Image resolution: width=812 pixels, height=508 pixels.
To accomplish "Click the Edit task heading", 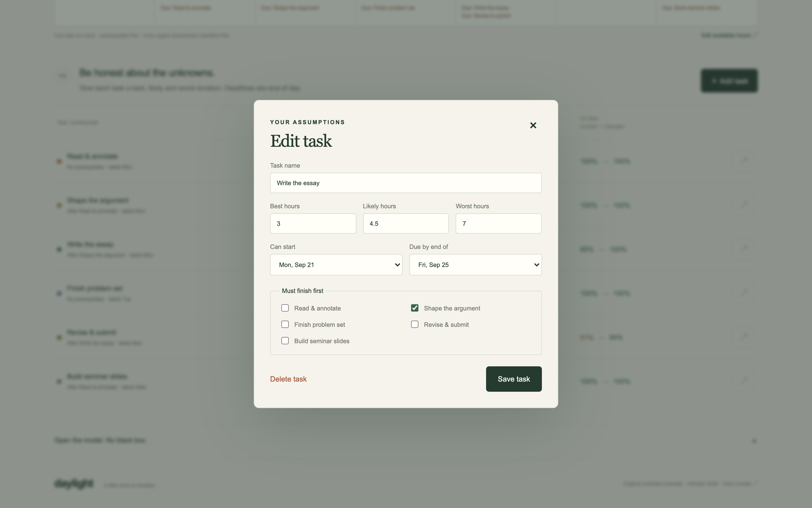I will (301, 141).
